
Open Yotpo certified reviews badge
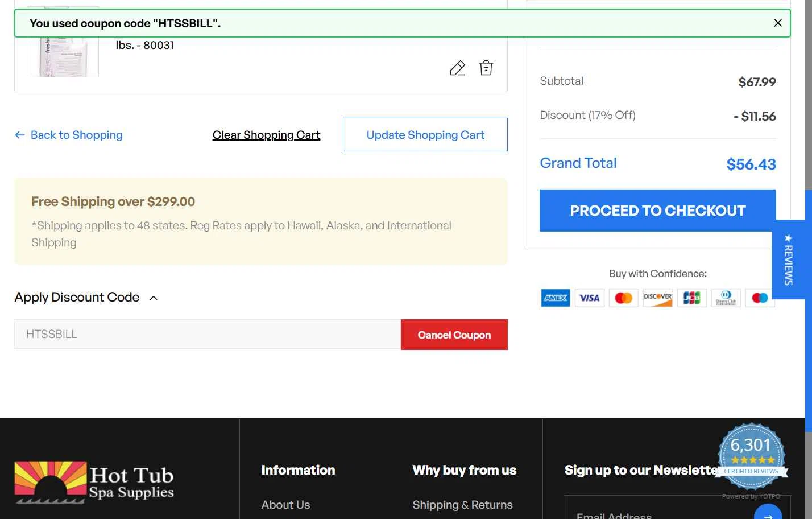click(752, 457)
